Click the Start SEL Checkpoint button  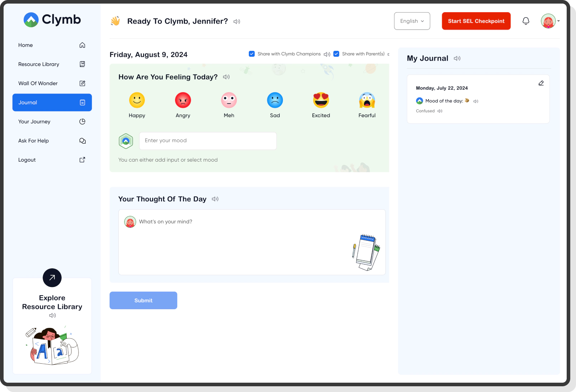pyautogui.click(x=476, y=21)
